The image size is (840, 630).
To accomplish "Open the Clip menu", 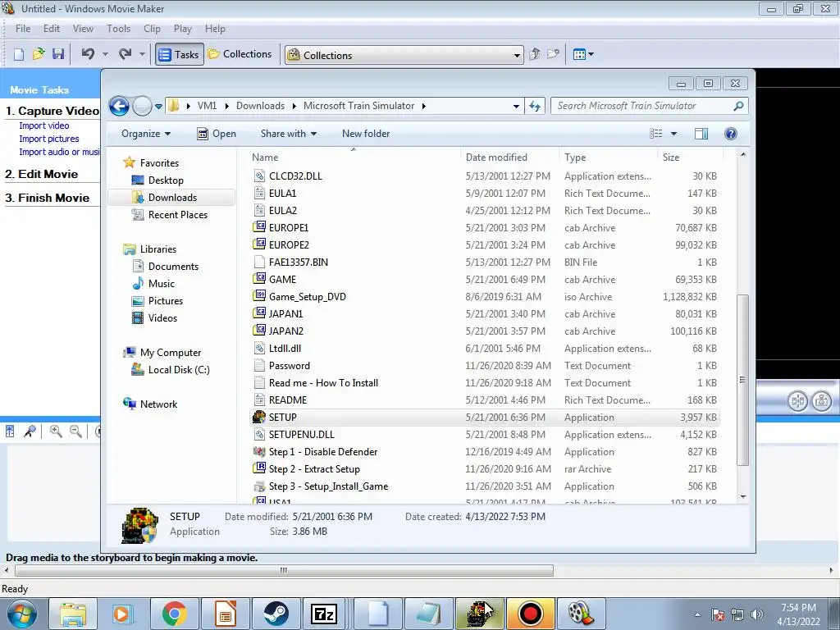I will click(x=152, y=29).
